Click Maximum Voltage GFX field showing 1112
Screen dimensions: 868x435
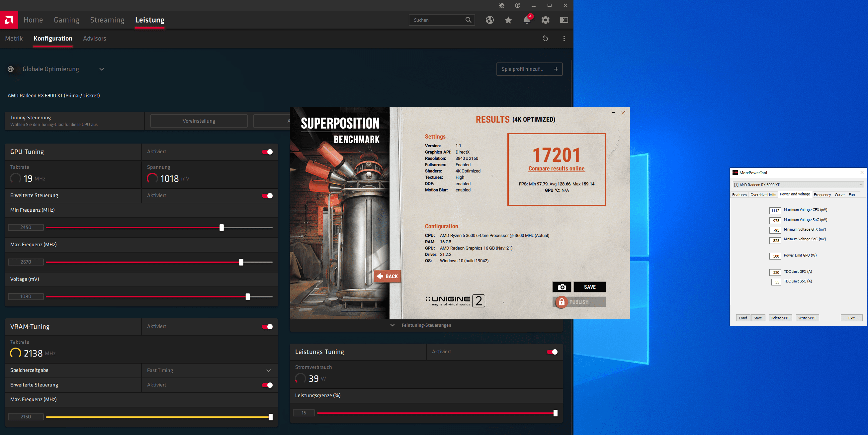tap(775, 210)
